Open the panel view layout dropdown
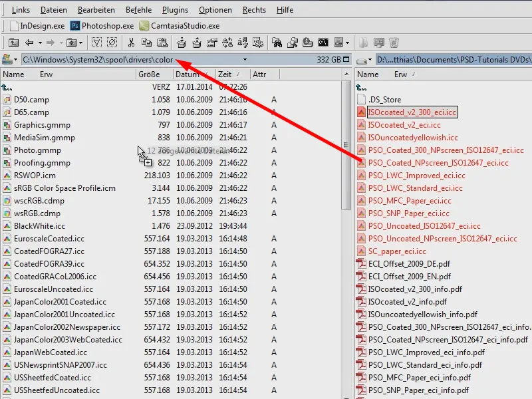The width and height of the screenshot is (532, 399). [x=347, y=42]
